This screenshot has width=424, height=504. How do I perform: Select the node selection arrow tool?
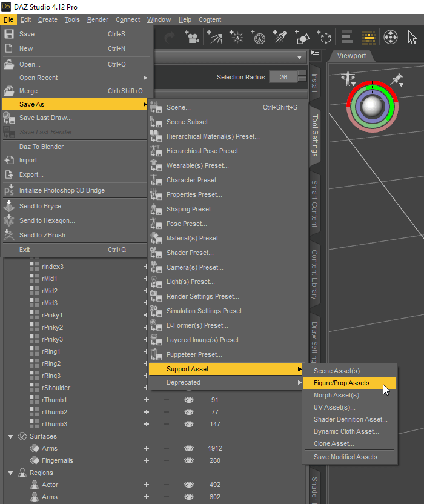tap(412, 38)
